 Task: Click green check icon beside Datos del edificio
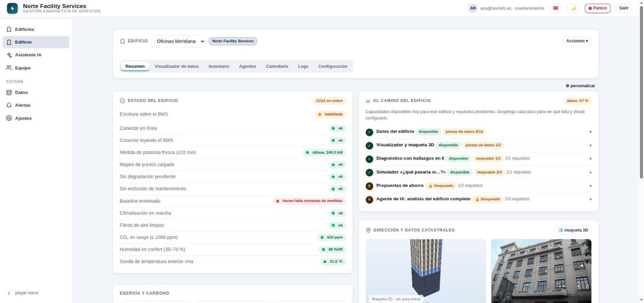coord(369,132)
